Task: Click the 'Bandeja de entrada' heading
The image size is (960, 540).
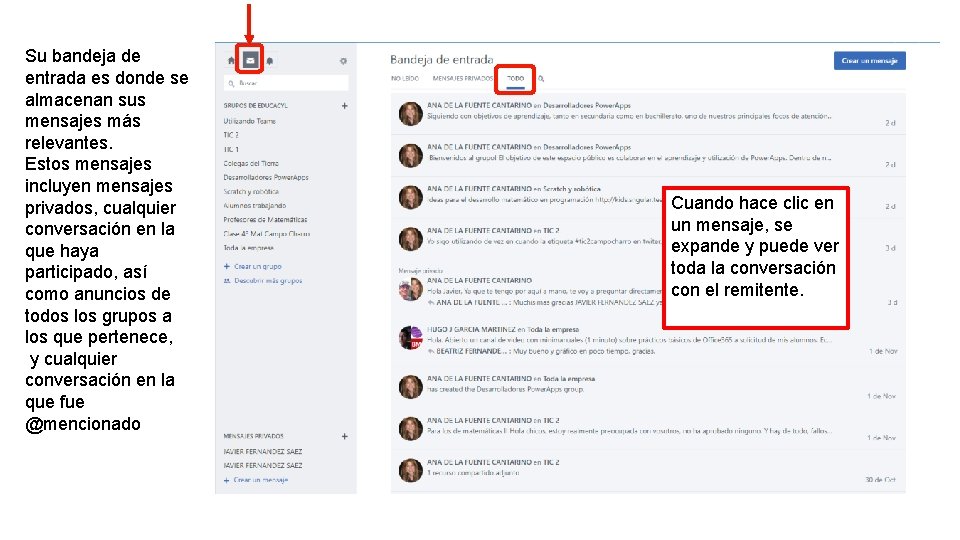Action: [x=441, y=59]
